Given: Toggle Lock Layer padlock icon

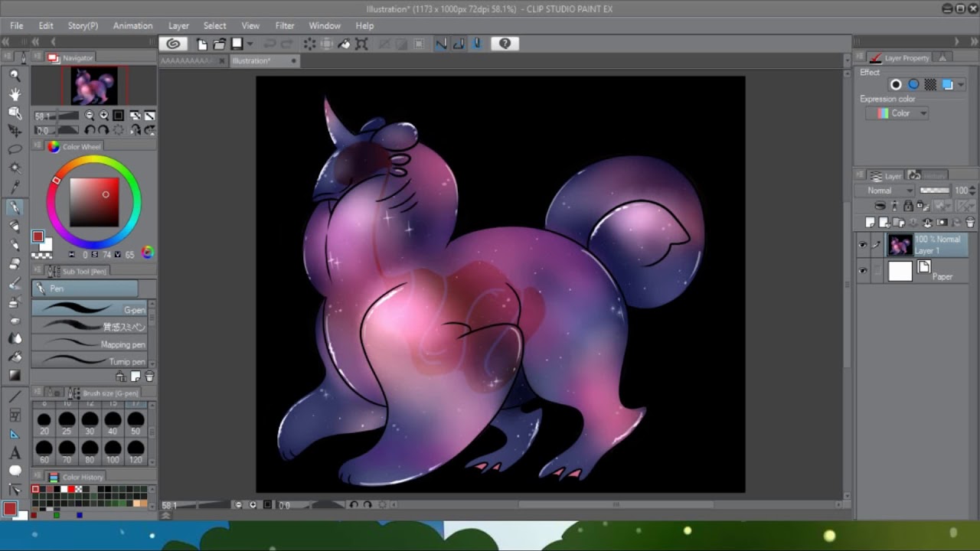Looking at the screenshot, I should pos(908,206).
